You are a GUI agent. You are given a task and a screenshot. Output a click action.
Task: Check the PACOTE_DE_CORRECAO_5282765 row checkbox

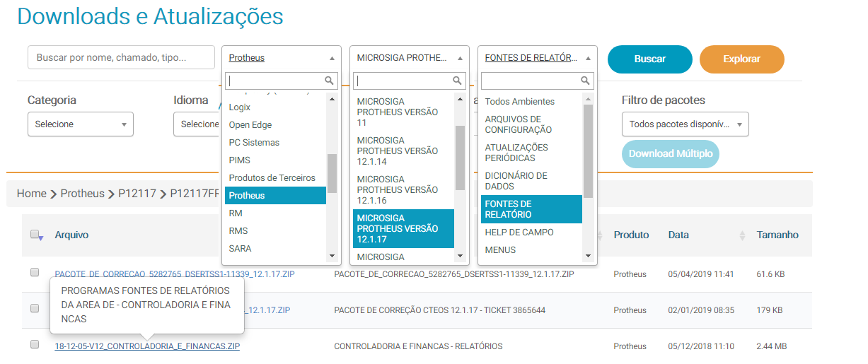click(35, 273)
